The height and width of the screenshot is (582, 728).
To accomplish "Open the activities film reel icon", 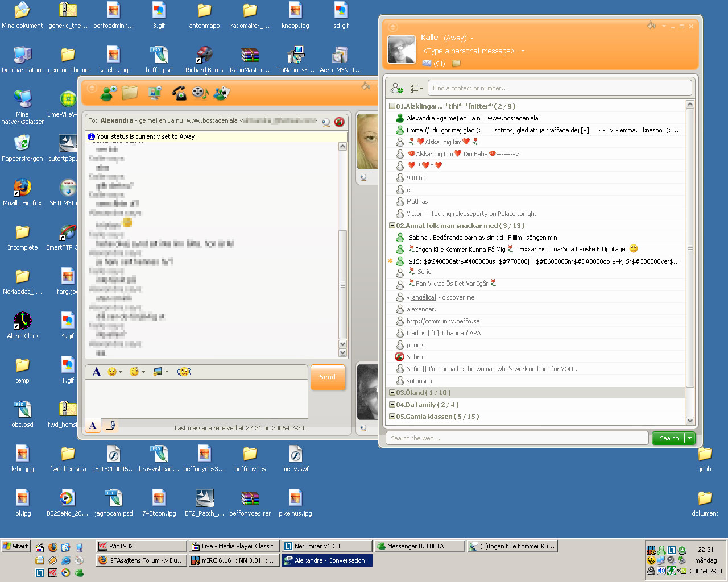I will coord(200,93).
